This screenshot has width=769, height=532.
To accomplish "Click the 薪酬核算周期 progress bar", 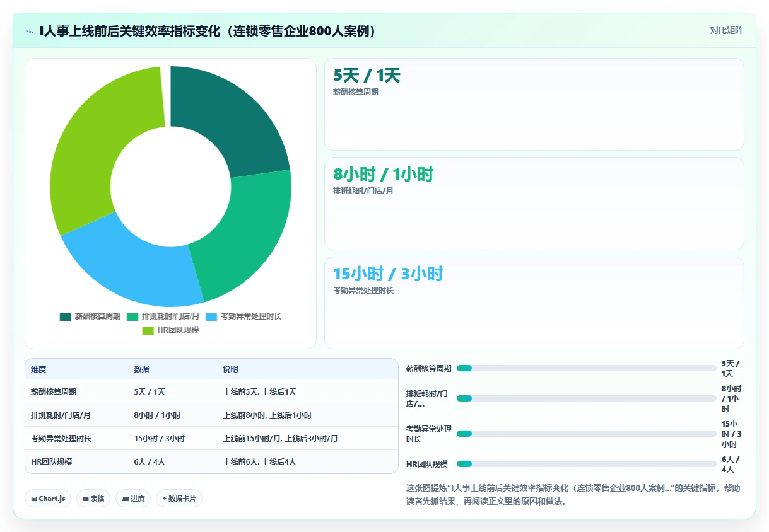I will (x=587, y=368).
